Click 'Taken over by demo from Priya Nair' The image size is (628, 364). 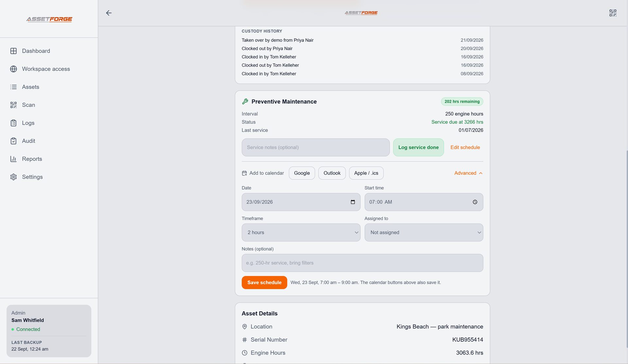coord(277,40)
